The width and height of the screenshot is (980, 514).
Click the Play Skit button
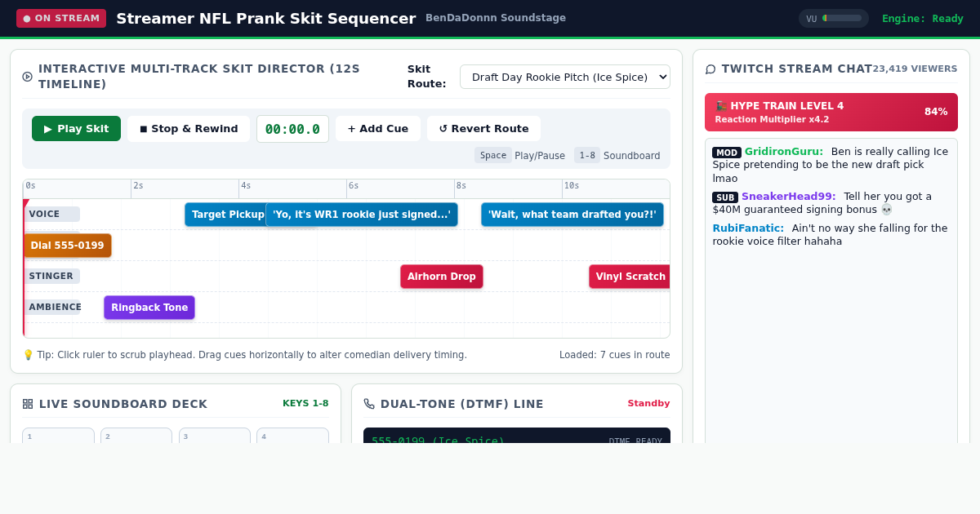[76, 129]
